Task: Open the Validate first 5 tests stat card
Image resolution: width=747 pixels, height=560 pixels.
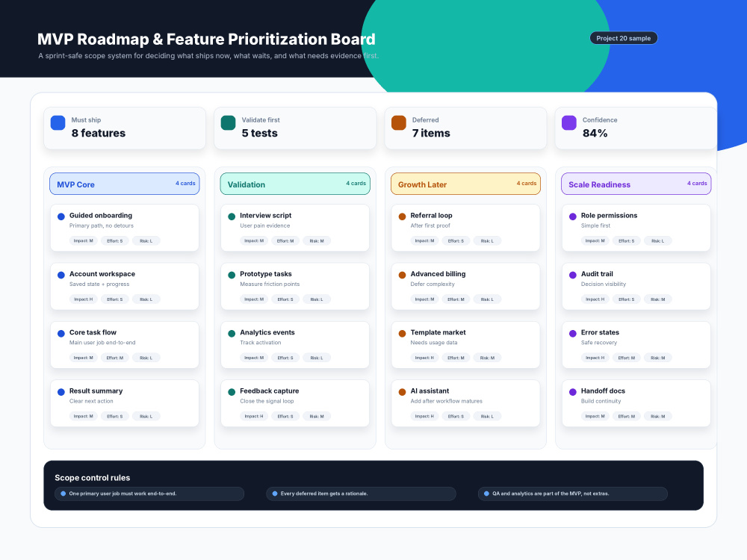Action: coord(295,128)
